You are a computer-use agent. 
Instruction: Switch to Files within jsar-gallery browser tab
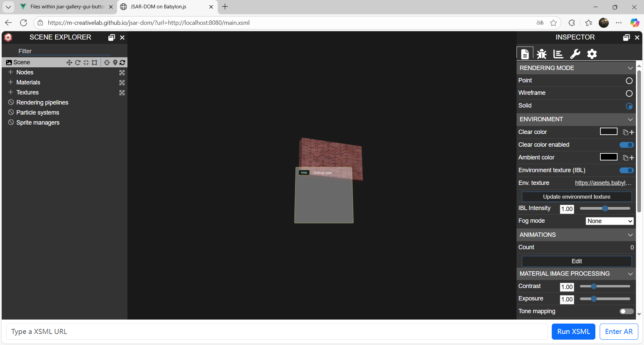pos(67,7)
